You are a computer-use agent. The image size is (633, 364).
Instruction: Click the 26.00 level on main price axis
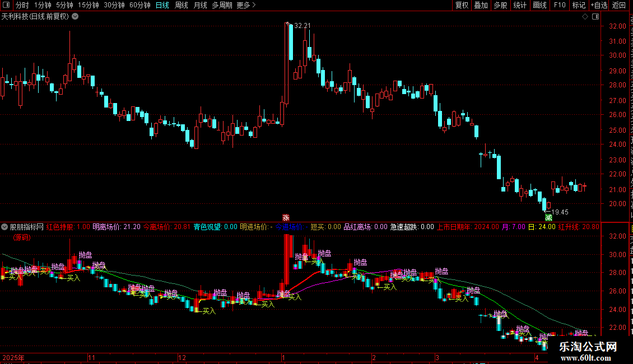(618, 115)
